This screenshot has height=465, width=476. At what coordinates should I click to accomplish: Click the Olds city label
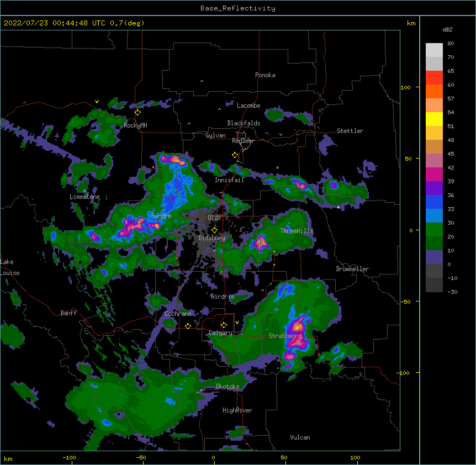pyautogui.click(x=214, y=218)
